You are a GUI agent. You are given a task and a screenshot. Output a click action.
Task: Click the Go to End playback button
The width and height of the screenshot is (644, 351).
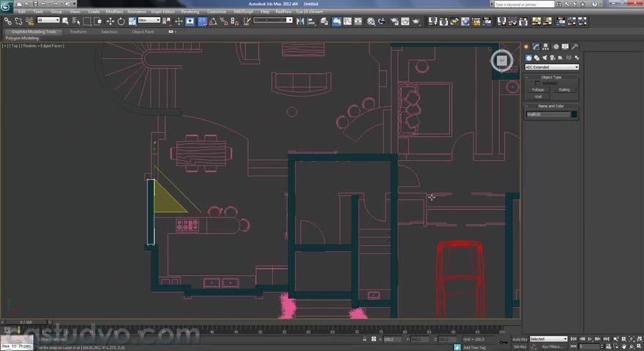(606, 339)
